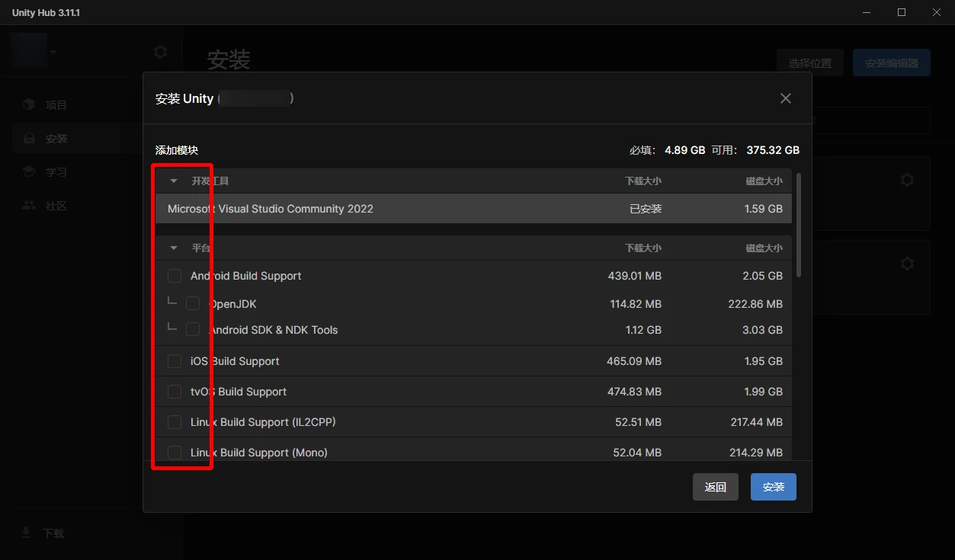Open gear menu of first installed editor
The image size is (955, 560).
click(x=907, y=180)
